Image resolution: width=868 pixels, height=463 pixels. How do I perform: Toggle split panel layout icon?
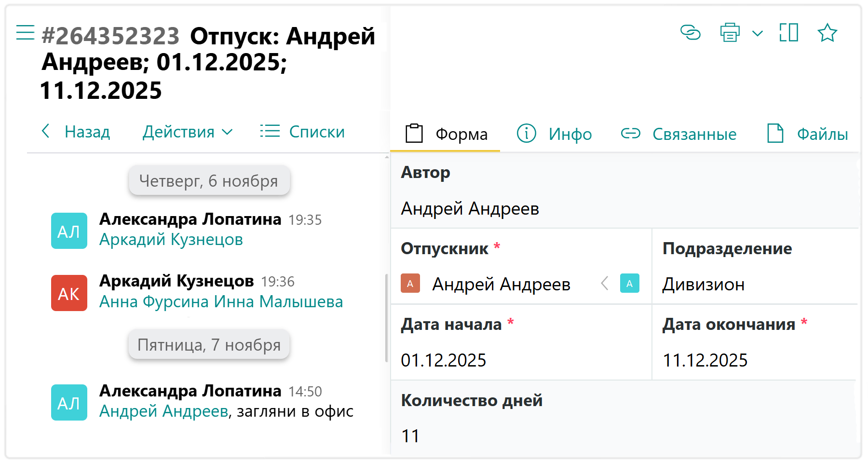click(x=788, y=33)
